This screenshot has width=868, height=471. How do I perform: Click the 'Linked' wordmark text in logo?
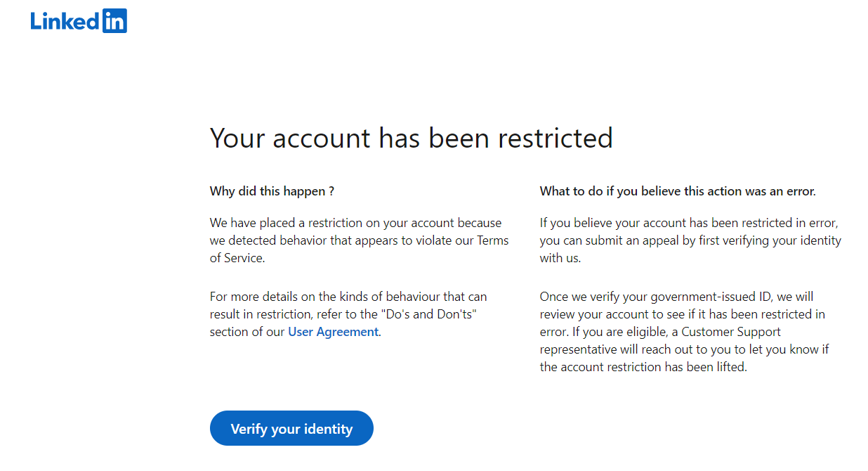(x=65, y=21)
